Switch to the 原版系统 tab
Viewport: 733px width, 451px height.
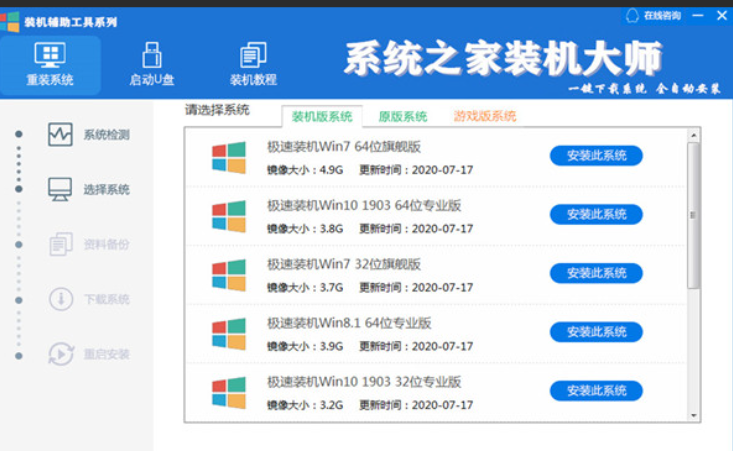(402, 116)
